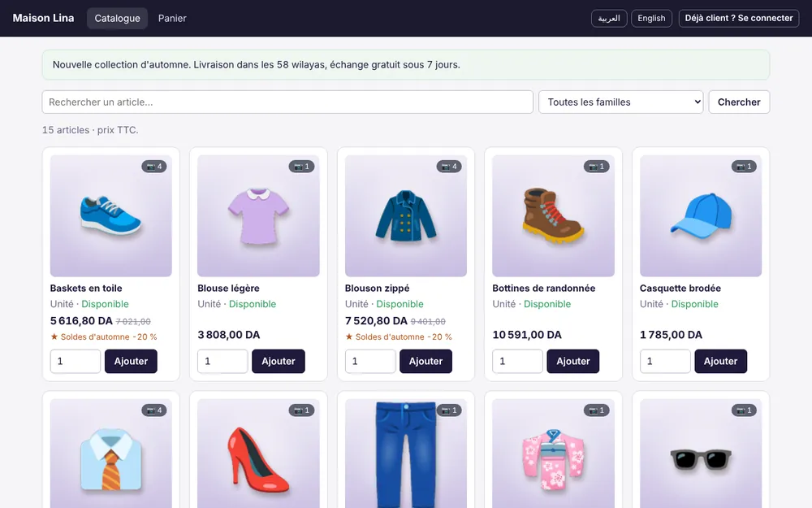Open the Panier tab

point(172,18)
